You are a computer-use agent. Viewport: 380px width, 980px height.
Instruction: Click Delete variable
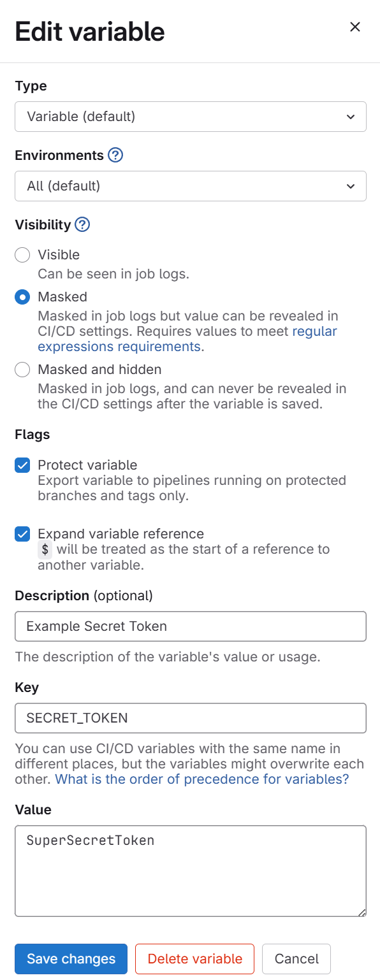(x=194, y=958)
